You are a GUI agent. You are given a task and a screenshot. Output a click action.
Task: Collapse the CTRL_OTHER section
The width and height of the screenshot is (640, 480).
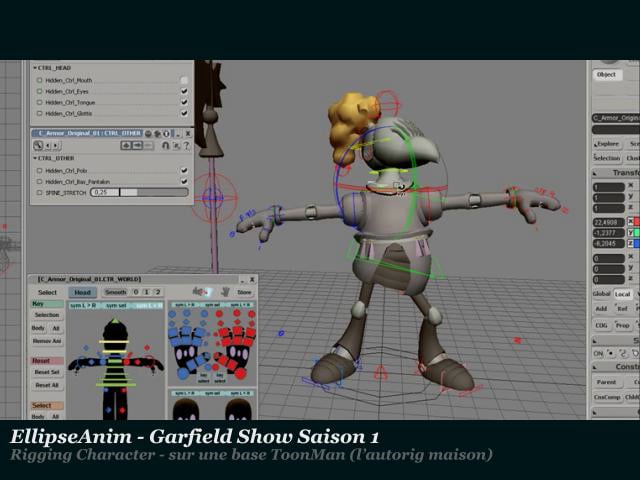pos(35,158)
